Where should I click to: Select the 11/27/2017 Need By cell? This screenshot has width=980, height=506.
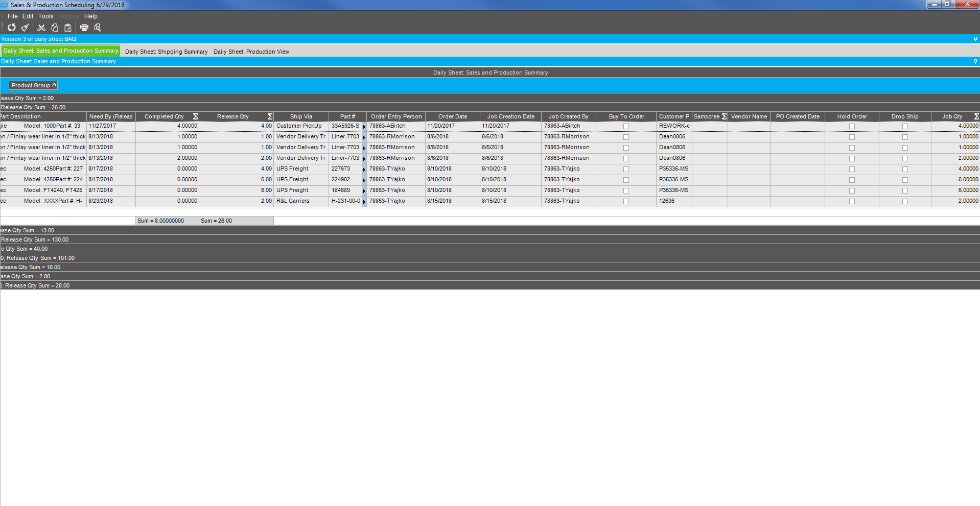pos(111,126)
